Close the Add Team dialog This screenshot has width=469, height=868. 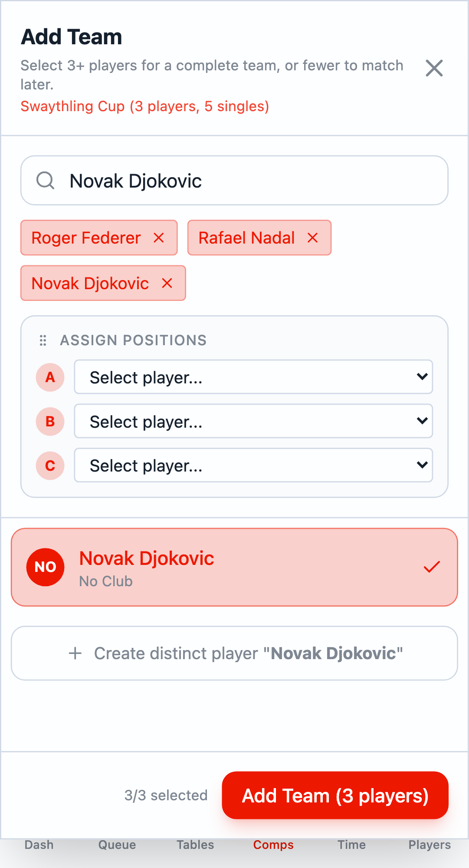(x=434, y=68)
